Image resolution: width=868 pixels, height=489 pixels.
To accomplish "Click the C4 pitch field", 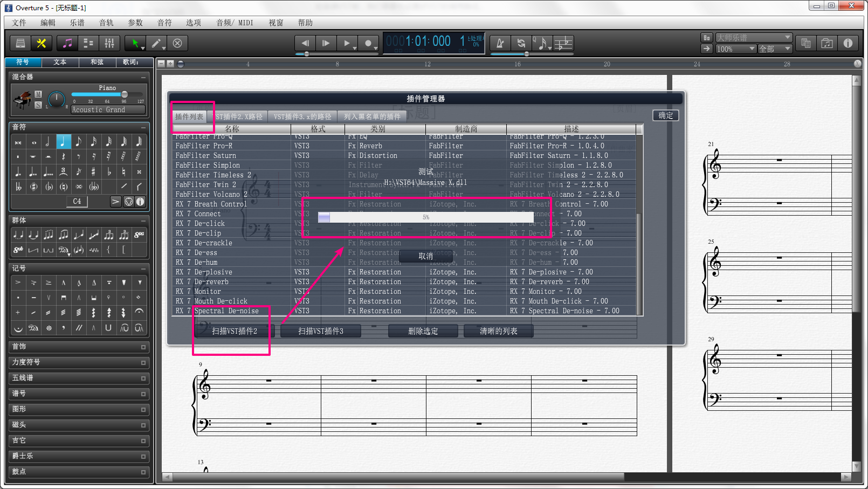I will click(x=77, y=201).
